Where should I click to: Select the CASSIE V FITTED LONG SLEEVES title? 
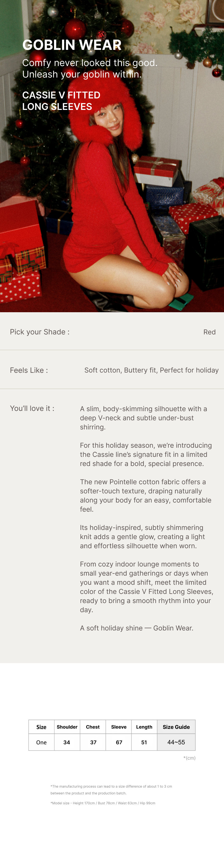[61, 101]
